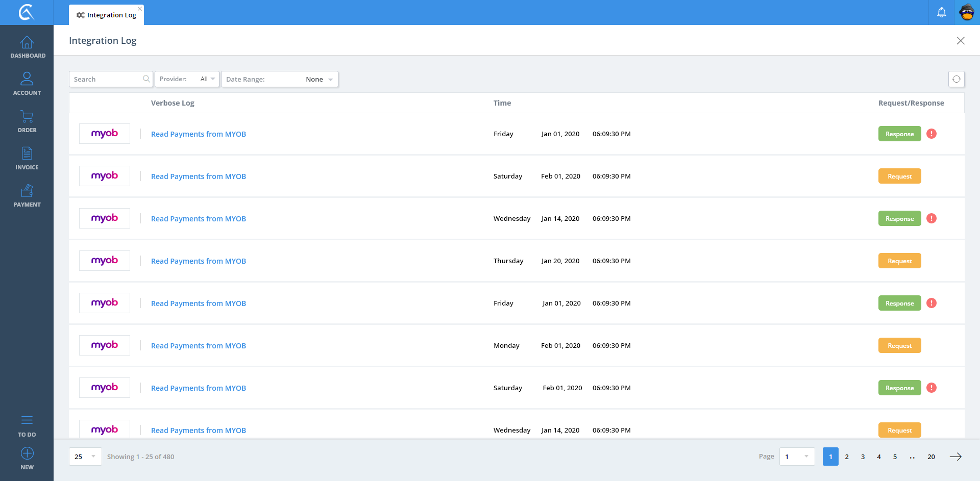Expand the Provider filter dropdown
Image resolution: width=980 pixels, height=481 pixels.
[x=187, y=79]
